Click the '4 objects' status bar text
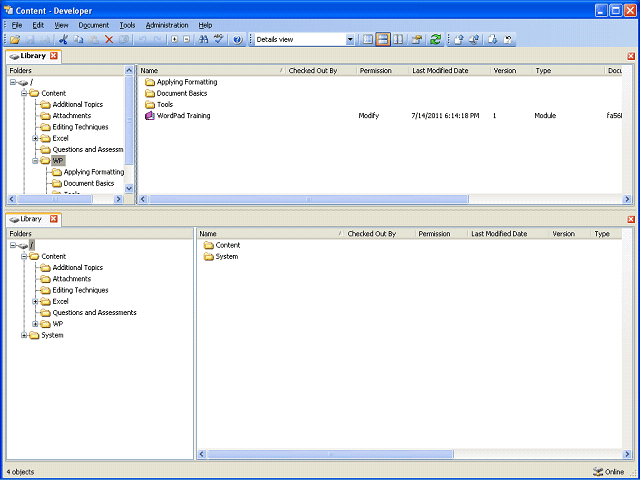This screenshot has width=640, height=480. click(20, 472)
